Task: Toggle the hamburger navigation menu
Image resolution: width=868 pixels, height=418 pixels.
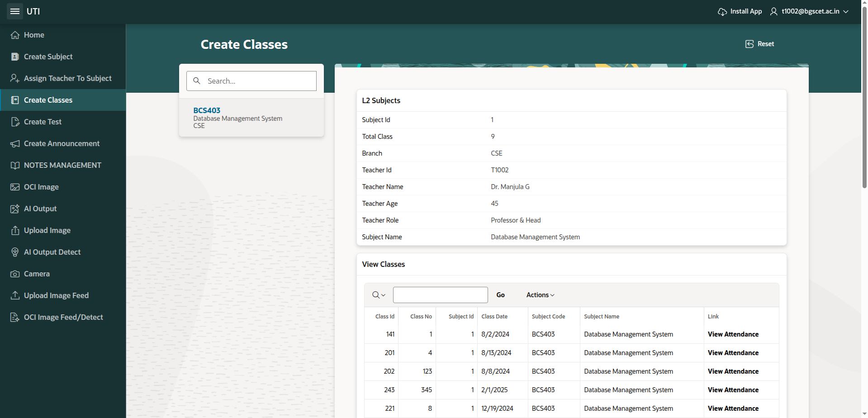Action: [15, 11]
